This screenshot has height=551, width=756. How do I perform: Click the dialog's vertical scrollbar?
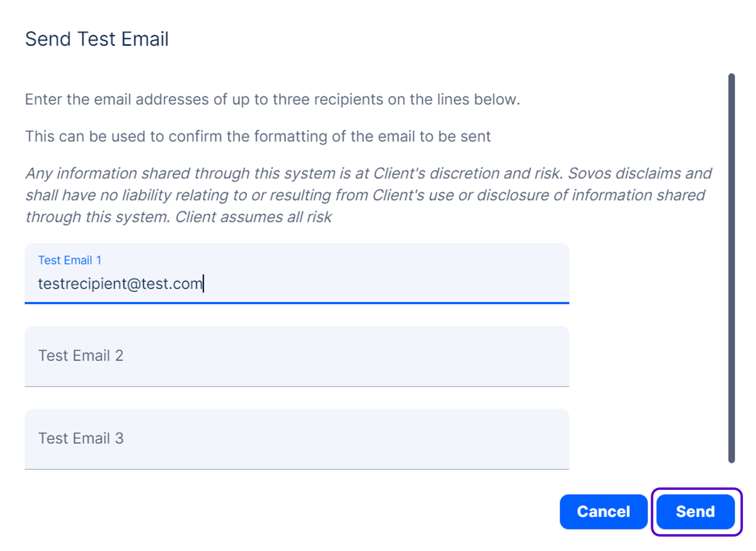click(x=731, y=267)
